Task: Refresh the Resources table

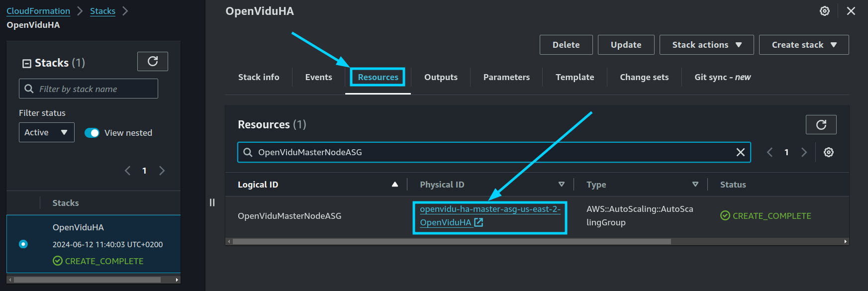Action: [x=821, y=124]
